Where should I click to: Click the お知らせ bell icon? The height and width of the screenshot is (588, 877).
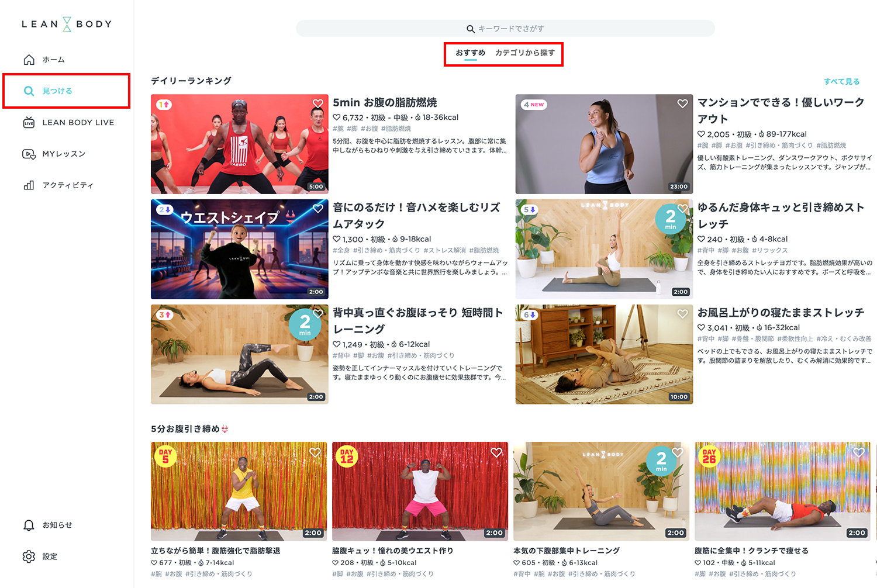coord(29,525)
